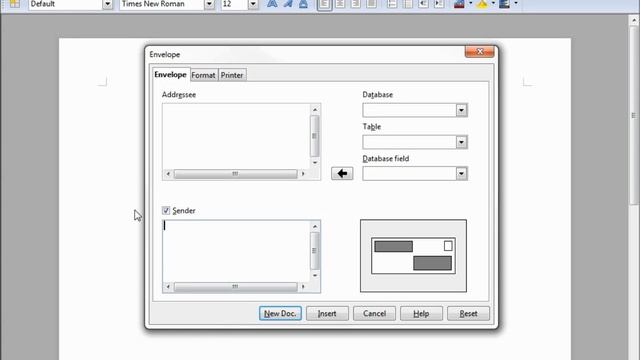This screenshot has width=640, height=360.
Task: Open Font Color dropdown arrow
Action: click(x=470, y=4)
